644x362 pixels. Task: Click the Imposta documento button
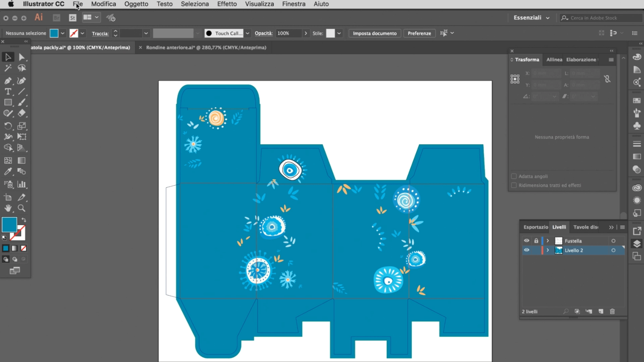pos(374,33)
